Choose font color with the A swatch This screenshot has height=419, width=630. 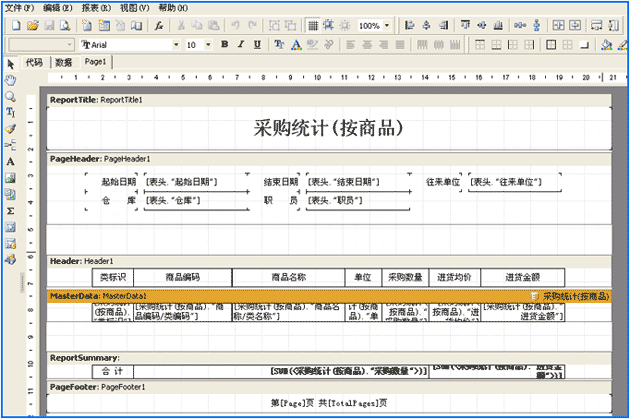[x=296, y=44]
